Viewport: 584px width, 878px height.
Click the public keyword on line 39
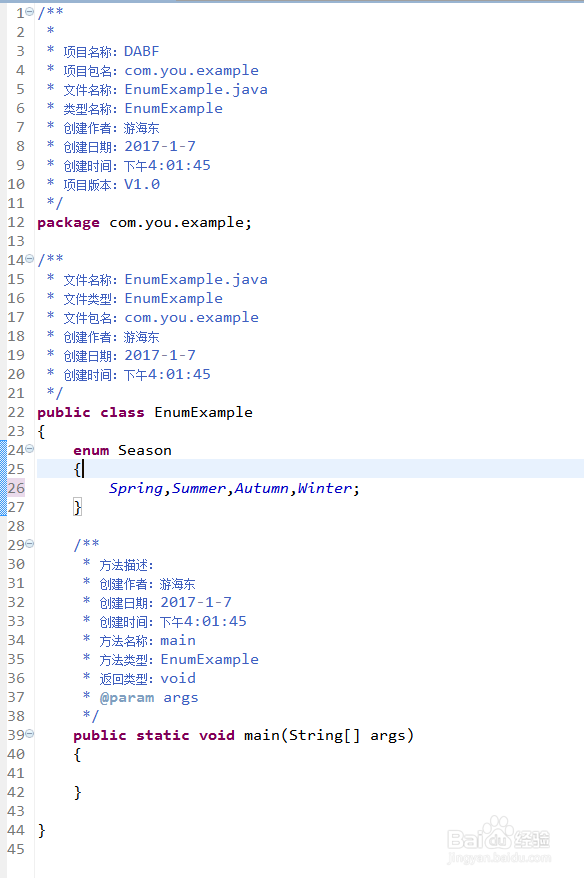[x=100, y=735]
